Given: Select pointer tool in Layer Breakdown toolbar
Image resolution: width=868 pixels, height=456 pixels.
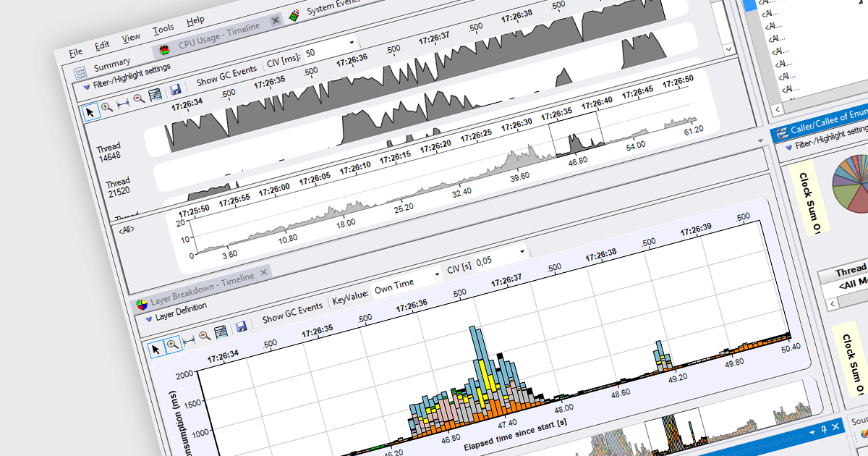Looking at the screenshot, I should 157,350.
